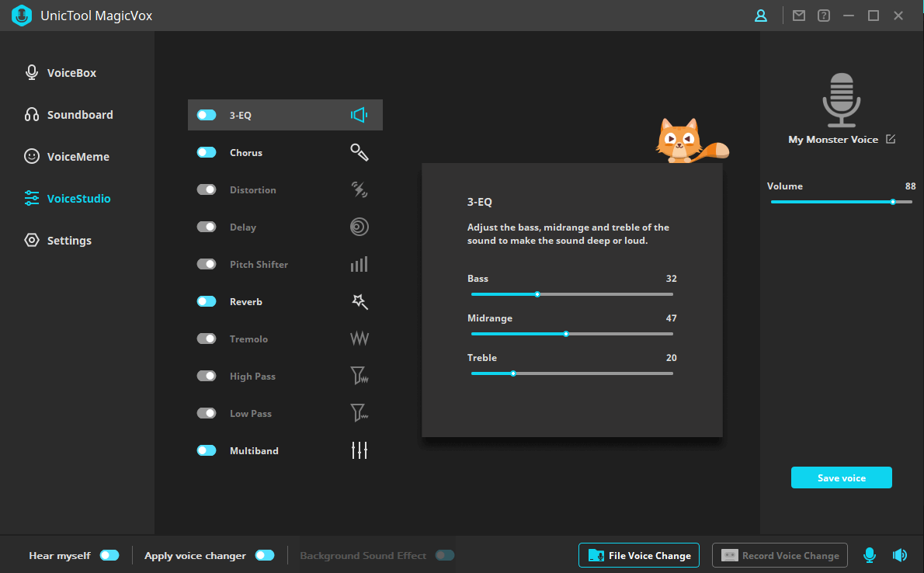Viewport: 924px width, 573px height.
Task: Mute the speaker icon in bottom bar
Action: coord(900,555)
